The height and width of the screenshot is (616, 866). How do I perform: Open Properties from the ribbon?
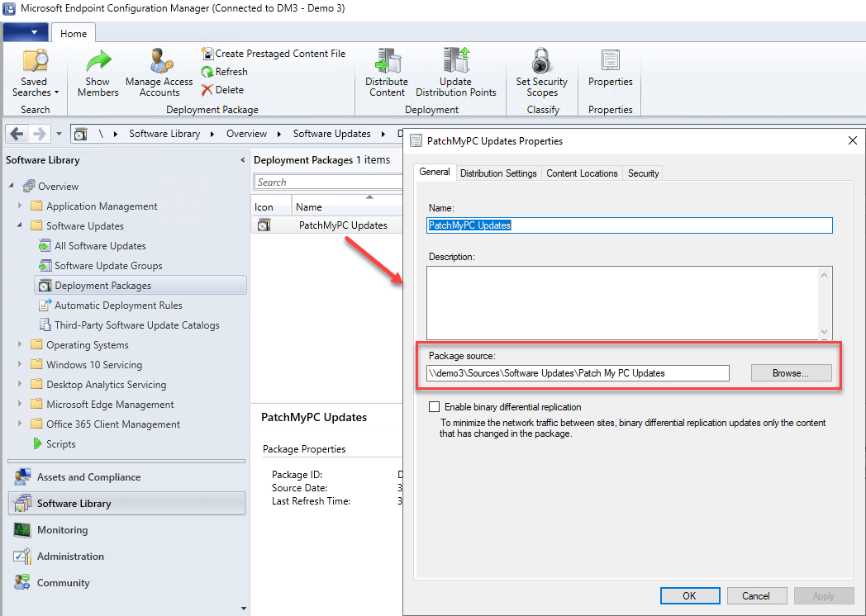(x=611, y=69)
